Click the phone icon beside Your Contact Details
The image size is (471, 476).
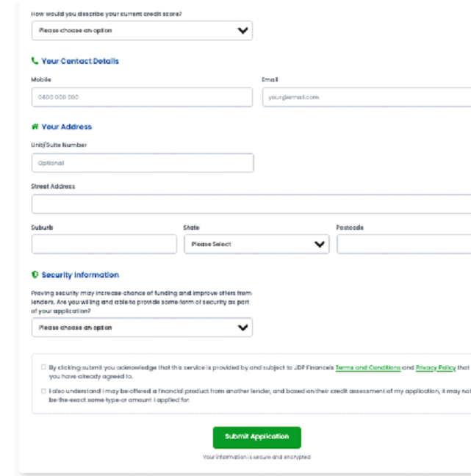click(35, 61)
